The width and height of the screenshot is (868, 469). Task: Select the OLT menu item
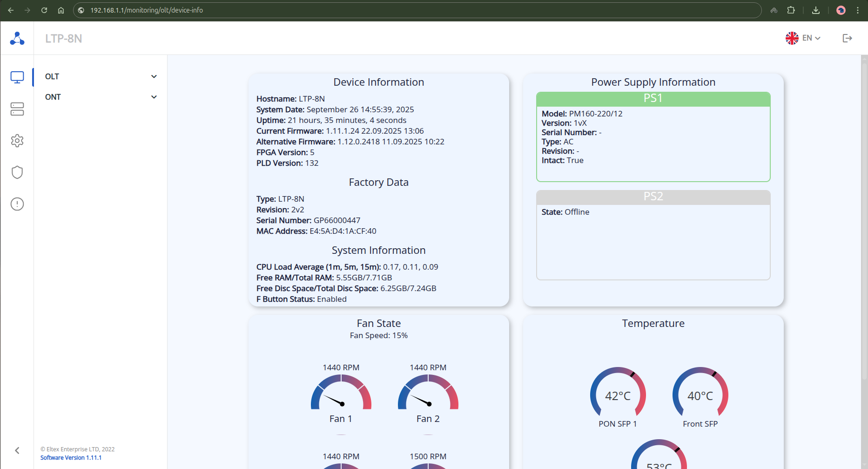(52, 76)
